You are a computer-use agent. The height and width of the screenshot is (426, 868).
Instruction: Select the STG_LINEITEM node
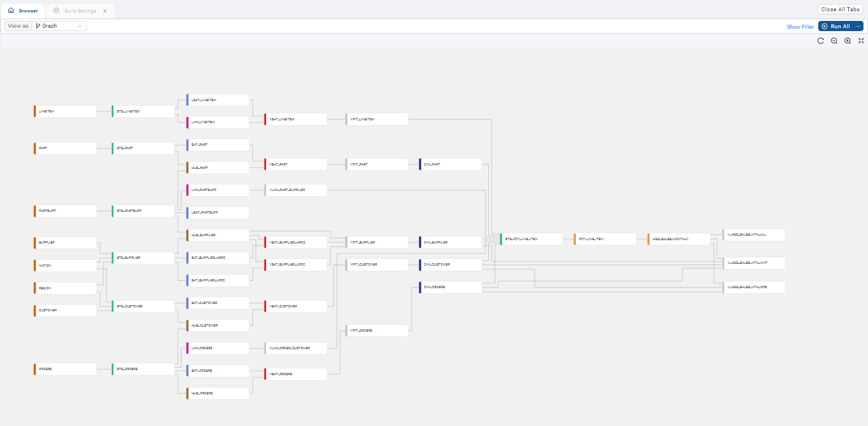143,111
